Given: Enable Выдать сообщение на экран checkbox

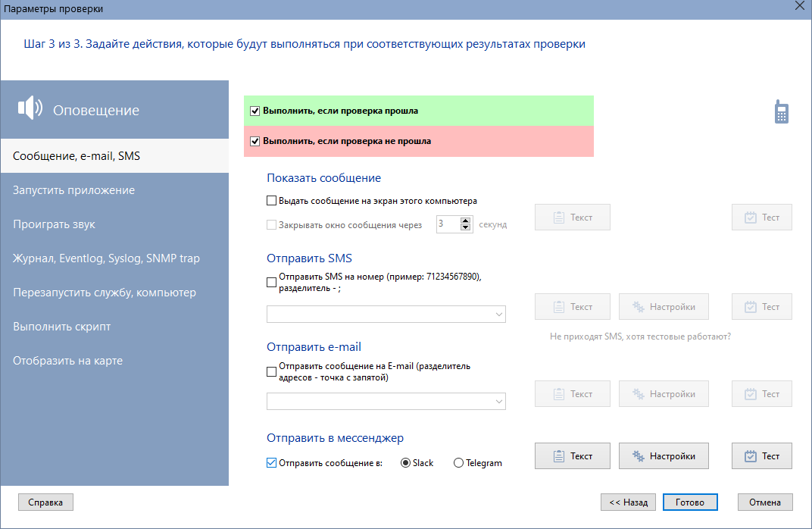Looking at the screenshot, I should point(272,201).
